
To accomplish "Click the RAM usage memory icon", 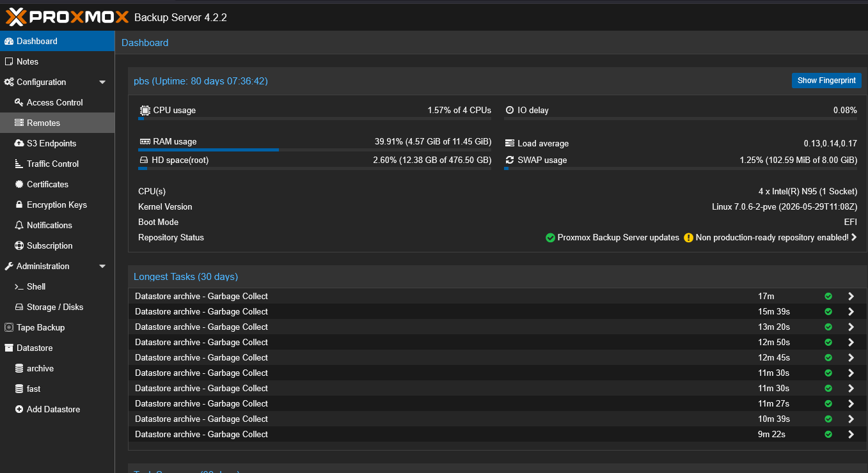I will pos(145,141).
